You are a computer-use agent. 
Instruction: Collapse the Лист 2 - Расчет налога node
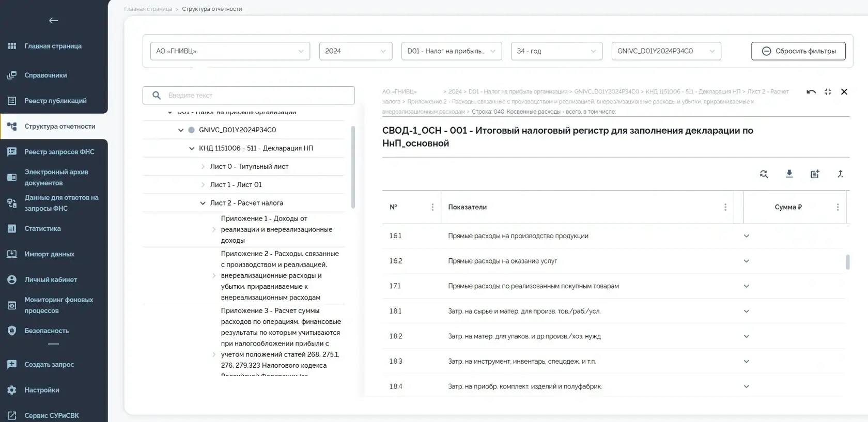click(x=203, y=203)
